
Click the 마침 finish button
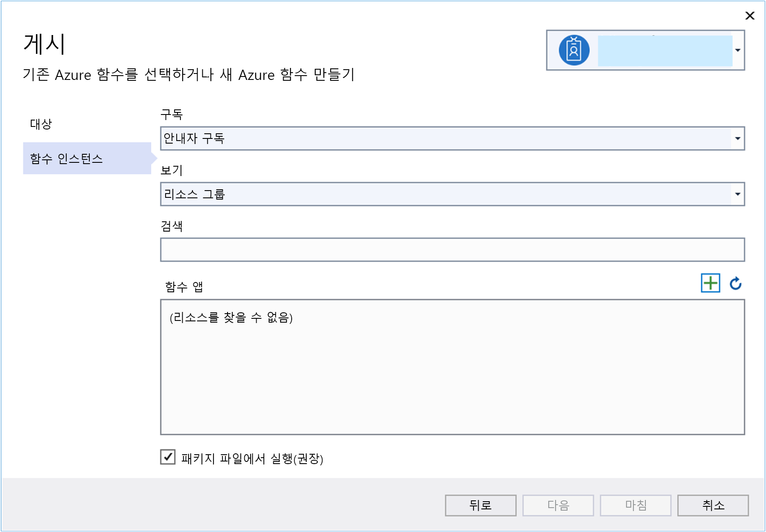point(636,506)
